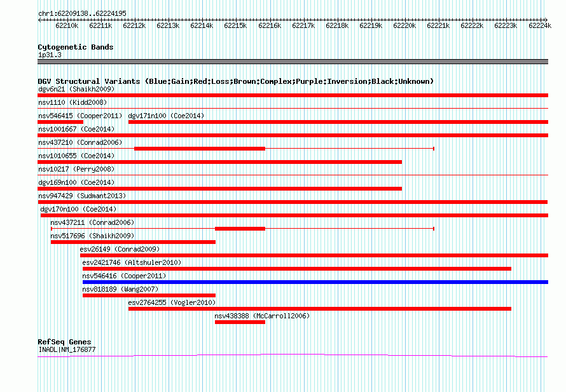This screenshot has width=566, height=392.
Task: Click the 62212k ruler tick label
Action: (x=134, y=25)
